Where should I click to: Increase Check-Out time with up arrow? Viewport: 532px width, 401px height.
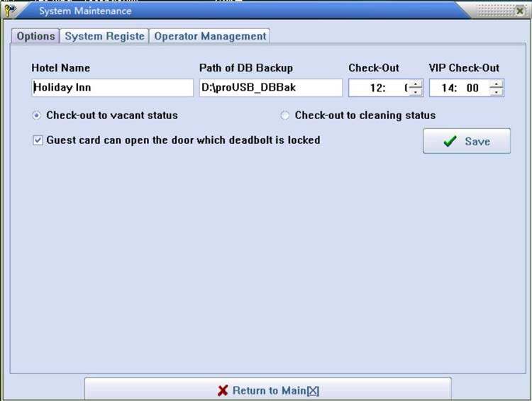point(416,84)
